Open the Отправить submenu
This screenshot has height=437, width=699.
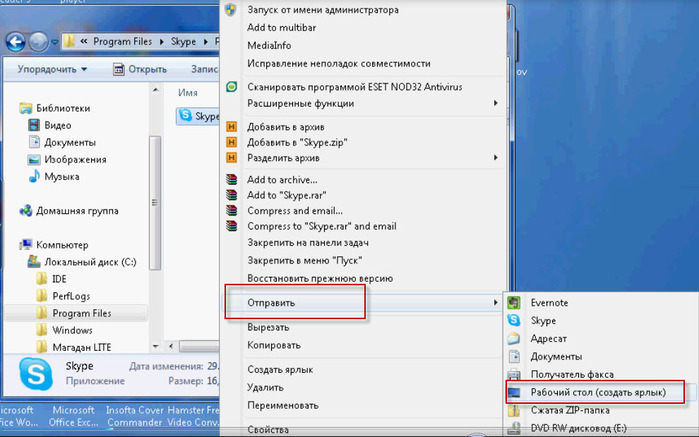(x=363, y=303)
